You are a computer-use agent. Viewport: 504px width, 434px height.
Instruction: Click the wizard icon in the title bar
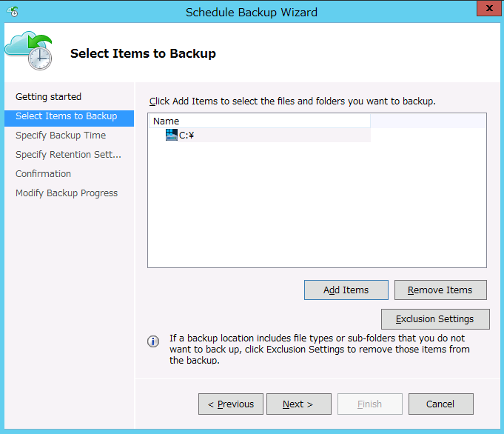point(12,11)
